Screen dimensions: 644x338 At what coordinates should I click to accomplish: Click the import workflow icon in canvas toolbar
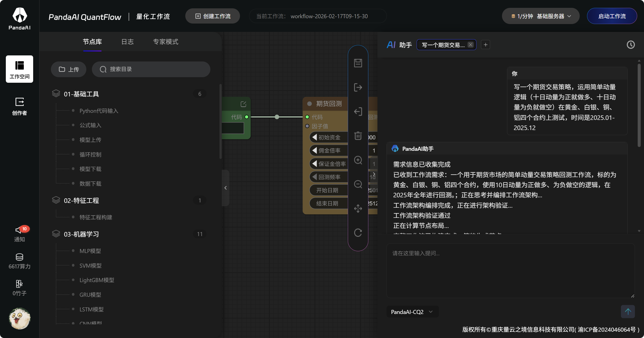[x=358, y=112]
